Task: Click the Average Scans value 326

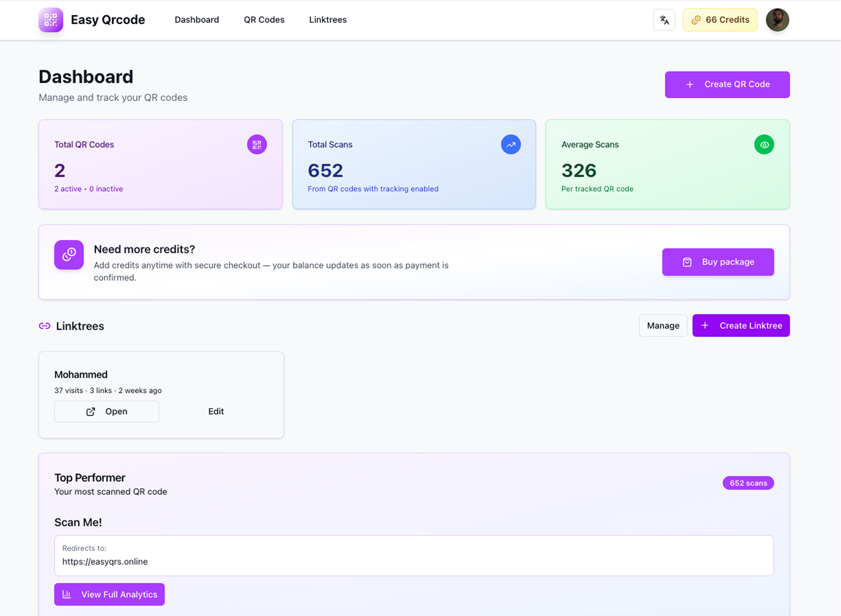Action: tap(579, 171)
